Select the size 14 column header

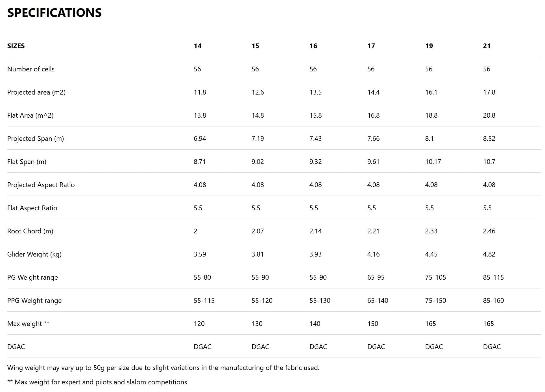pyautogui.click(x=197, y=46)
